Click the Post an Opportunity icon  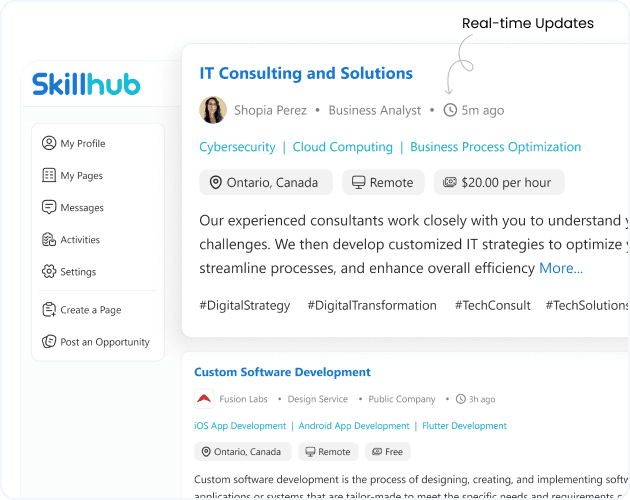point(49,342)
